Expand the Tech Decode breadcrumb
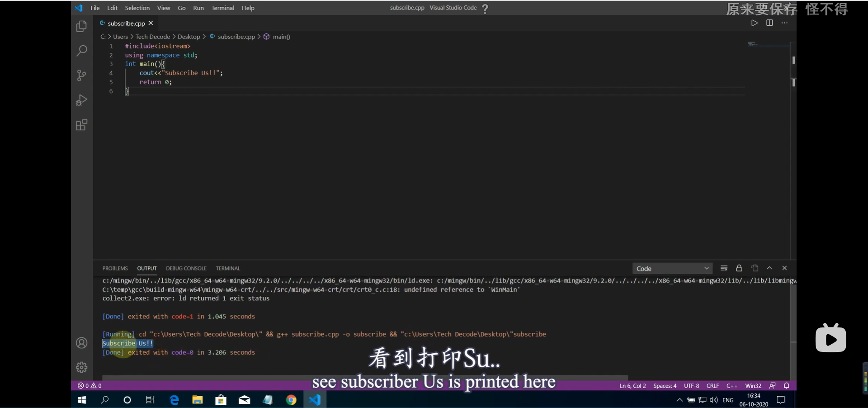 pyautogui.click(x=153, y=37)
